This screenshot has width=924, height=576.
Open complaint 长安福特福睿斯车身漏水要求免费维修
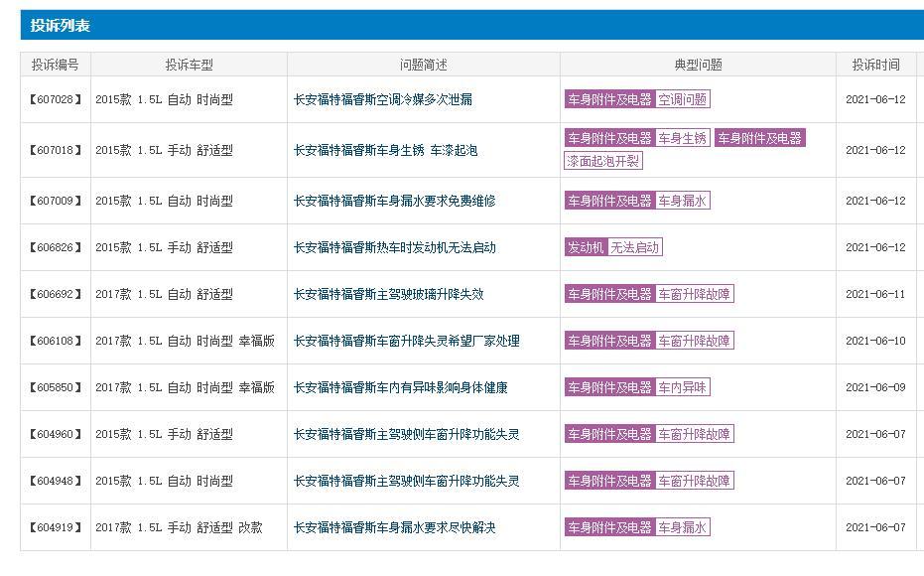(394, 201)
